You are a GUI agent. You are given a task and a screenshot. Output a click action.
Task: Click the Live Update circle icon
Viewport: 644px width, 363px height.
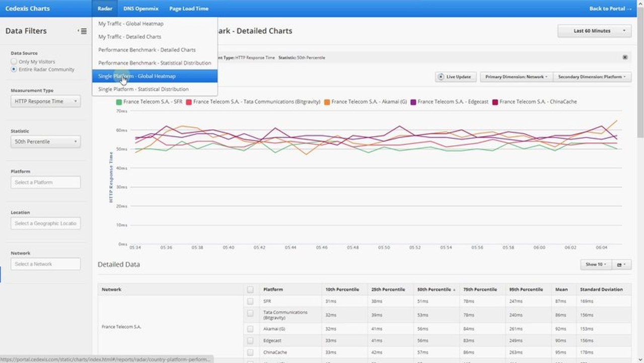[441, 77]
